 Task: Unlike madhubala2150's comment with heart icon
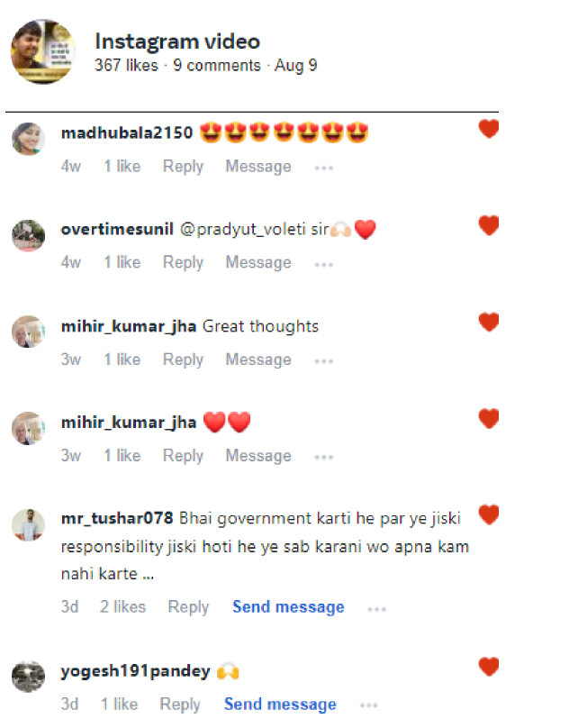point(489,129)
